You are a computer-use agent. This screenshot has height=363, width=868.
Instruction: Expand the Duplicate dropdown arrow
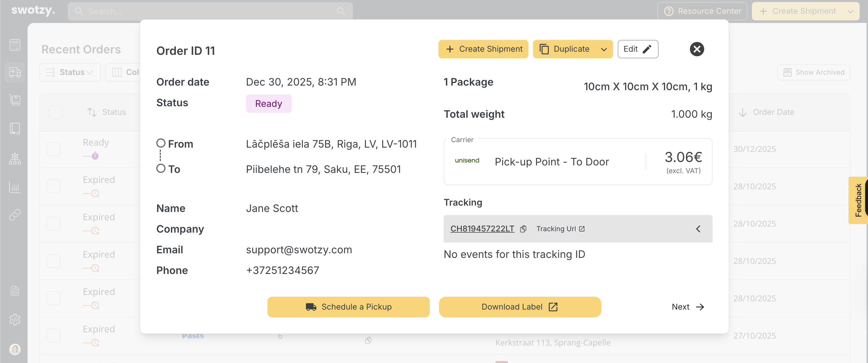[x=603, y=49]
